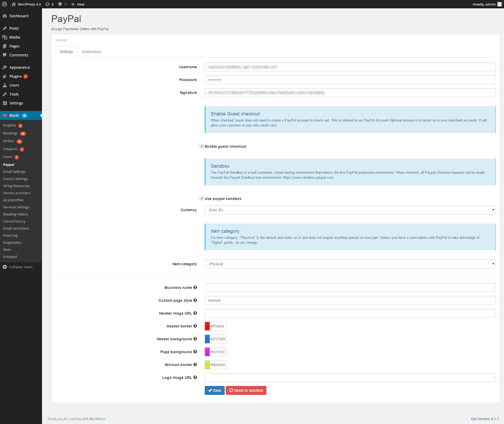Click the Settings icon in sidebar
Viewport: 504px width, 424px height.
(x=5, y=103)
